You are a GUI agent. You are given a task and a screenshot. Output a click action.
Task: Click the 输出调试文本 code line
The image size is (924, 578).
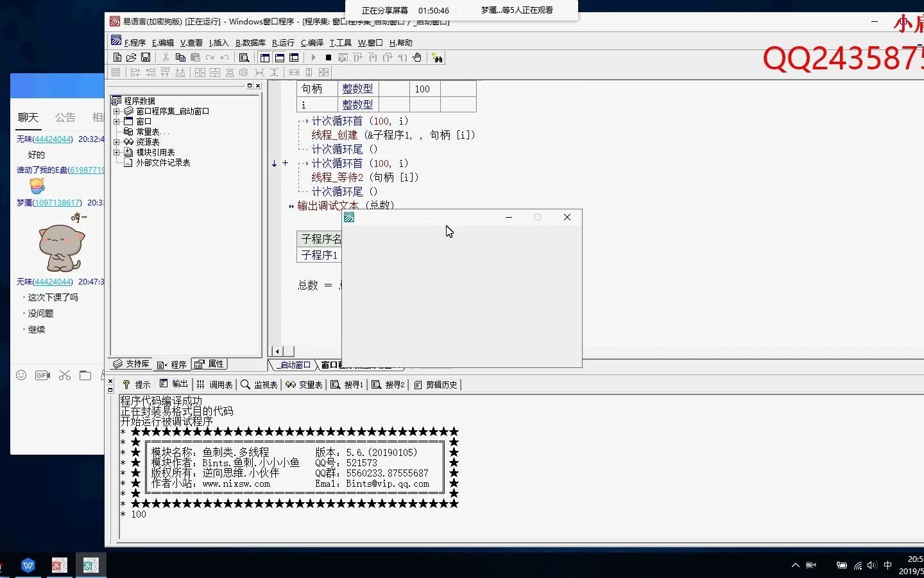point(345,206)
